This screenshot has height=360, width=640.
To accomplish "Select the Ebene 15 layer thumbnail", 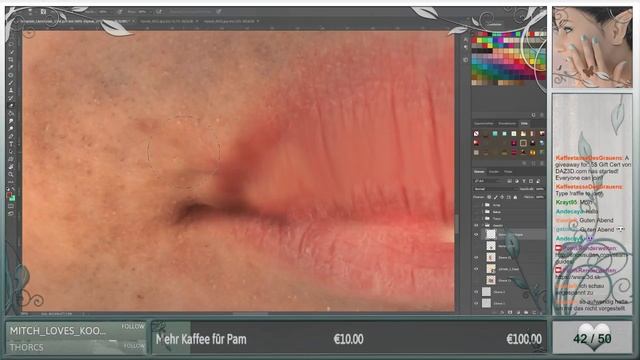I will tap(491, 258).
